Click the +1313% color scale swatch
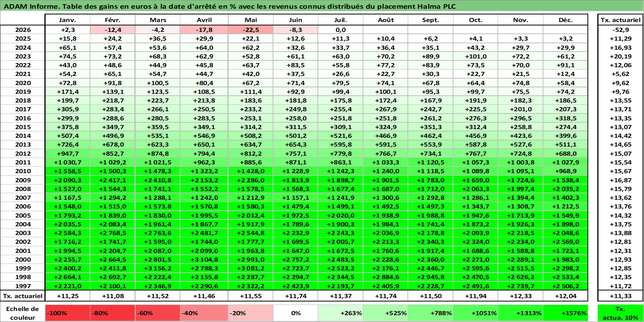The height and width of the screenshot is (322, 644). [x=521, y=313]
